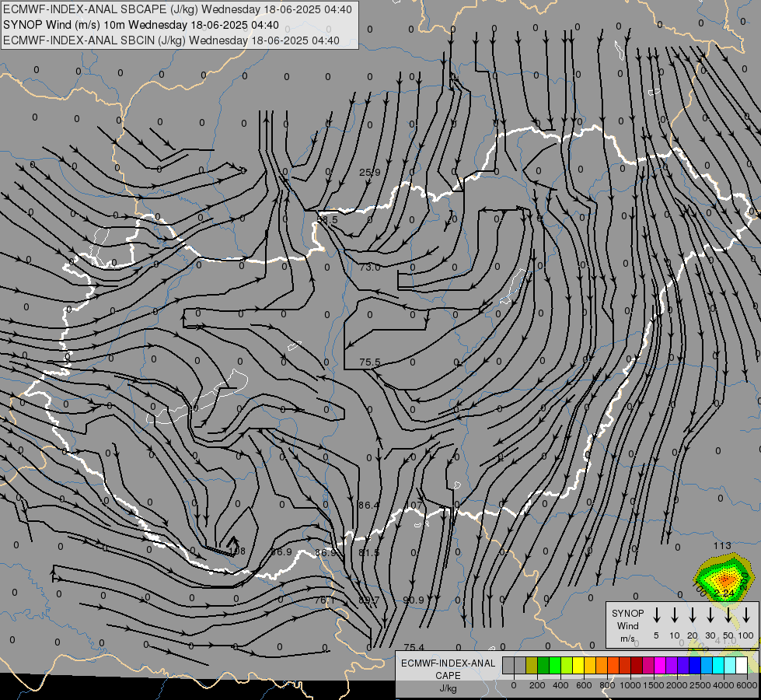
Task: Select the SBCAPE title line in the header
Action: tap(177, 9)
